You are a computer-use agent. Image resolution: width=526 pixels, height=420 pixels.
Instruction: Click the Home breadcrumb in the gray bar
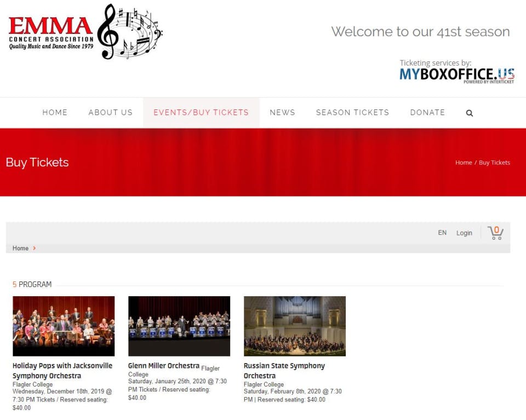[20, 248]
